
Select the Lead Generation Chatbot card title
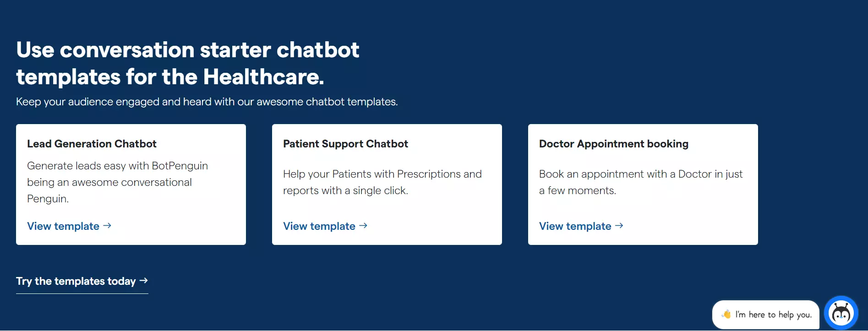(x=92, y=144)
